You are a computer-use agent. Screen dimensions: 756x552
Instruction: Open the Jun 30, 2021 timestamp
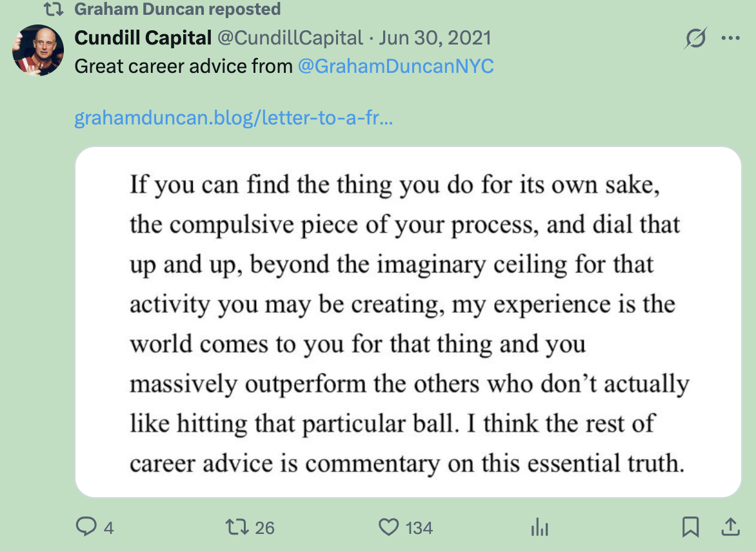tap(435, 38)
